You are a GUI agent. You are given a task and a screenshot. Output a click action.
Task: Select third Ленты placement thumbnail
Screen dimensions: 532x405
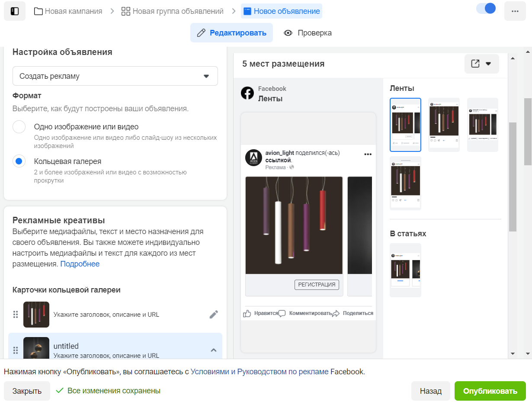pyautogui.click(x=483, y=125)
